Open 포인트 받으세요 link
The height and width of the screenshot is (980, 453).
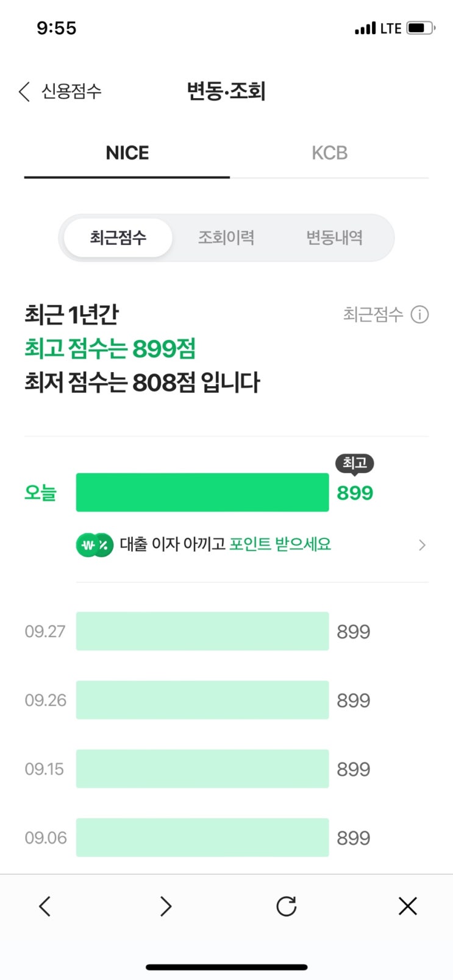pos(280,544)
